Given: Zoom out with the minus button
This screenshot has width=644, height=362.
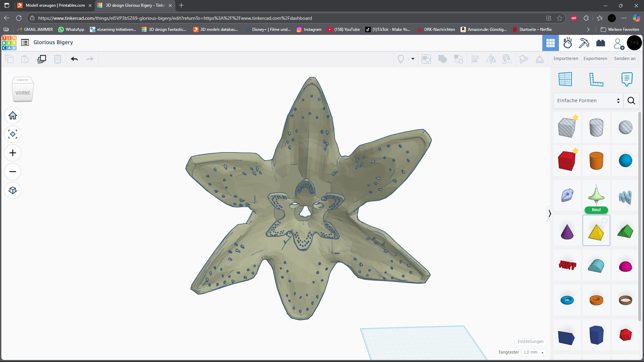Looking at the screenshot, I should (x=13, y=172).
